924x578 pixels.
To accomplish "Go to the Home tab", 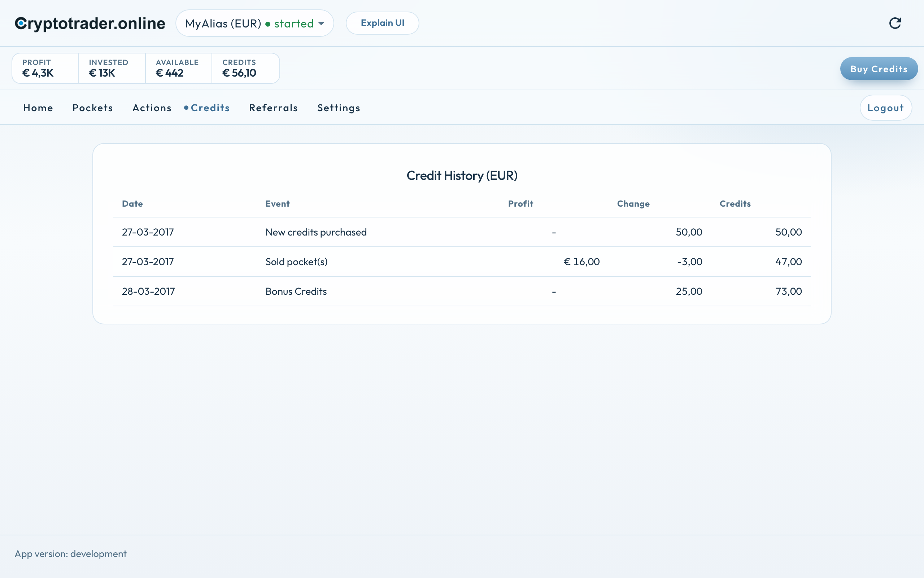I will click(x=38, y=108).
